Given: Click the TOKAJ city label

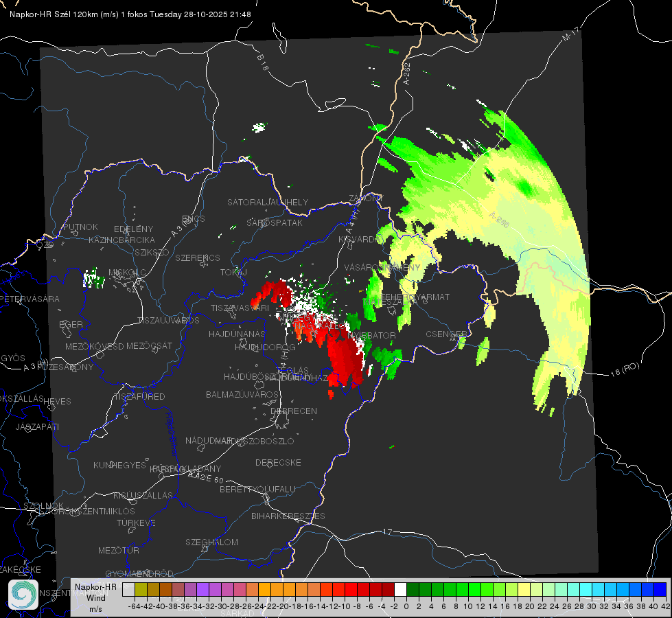Looking at the screenshot, I should (233, 273).
